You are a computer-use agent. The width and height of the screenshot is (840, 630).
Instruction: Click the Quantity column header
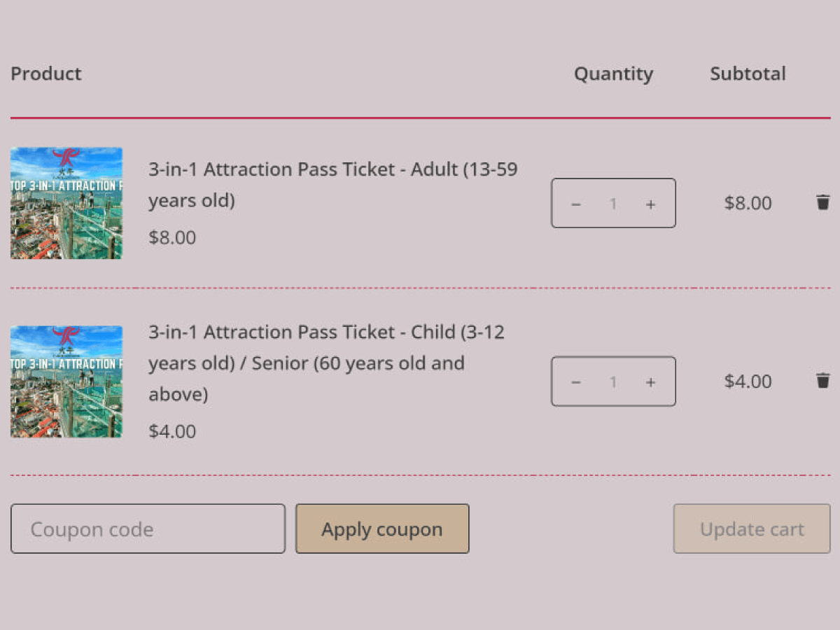(613, 74)
